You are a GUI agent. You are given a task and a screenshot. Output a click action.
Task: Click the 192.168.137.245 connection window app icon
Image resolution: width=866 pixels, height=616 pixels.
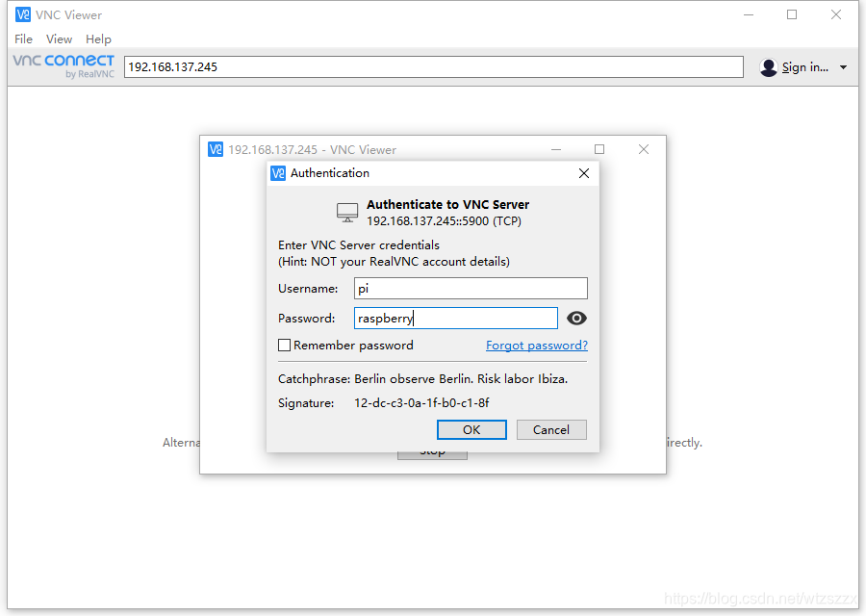pyautogui.click(x=216, y=149)
